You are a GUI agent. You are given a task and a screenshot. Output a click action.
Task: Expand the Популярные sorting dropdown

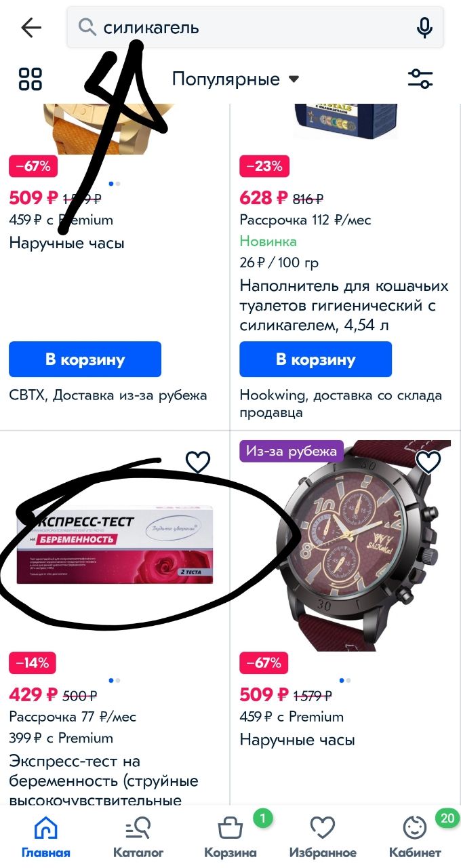click(x=235, y=79)
